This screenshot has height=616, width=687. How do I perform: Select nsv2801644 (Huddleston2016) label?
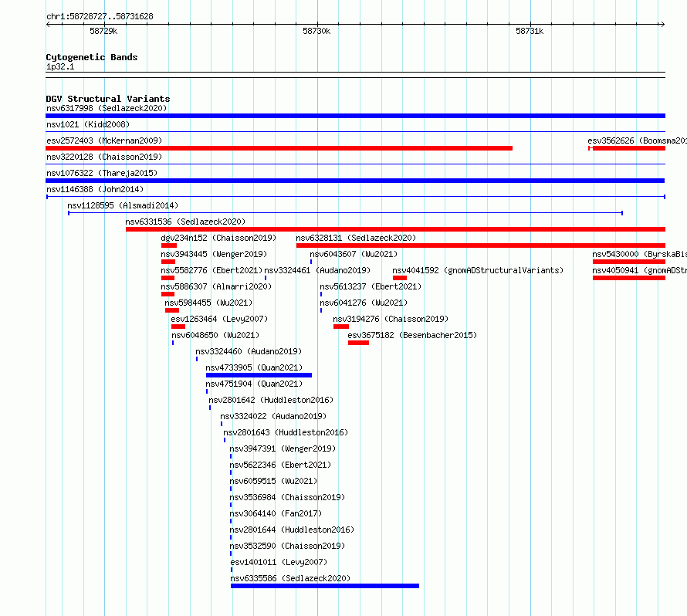(x=293, y=530)
